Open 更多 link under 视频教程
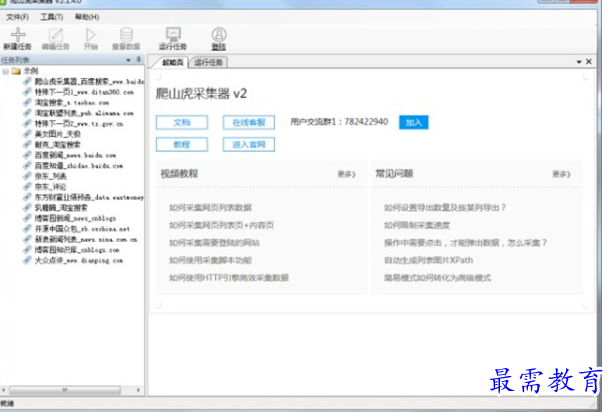This screenshot has width=611, height=412. [x=346, y=174]
